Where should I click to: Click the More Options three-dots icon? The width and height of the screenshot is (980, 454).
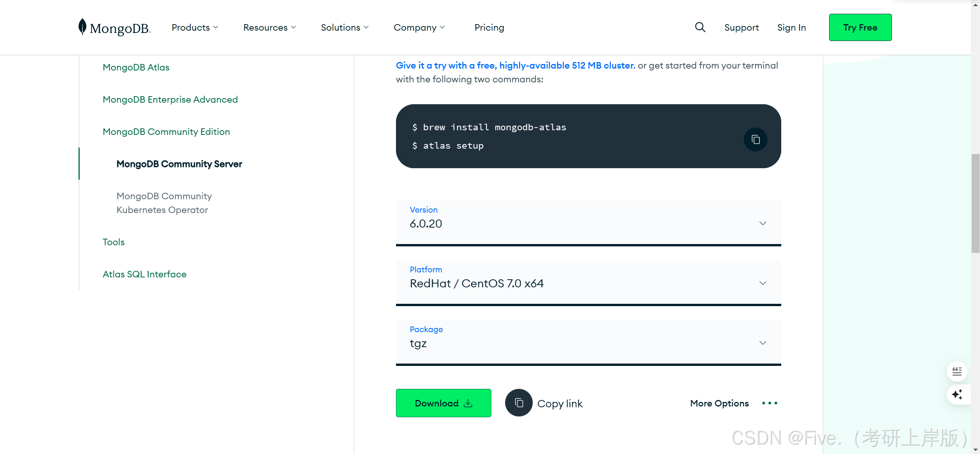[x=769, y=403]
